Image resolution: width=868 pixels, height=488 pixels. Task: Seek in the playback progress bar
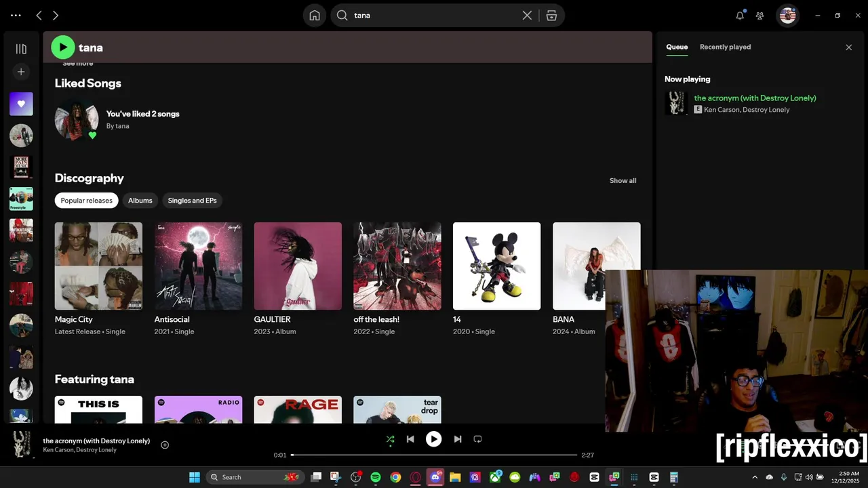point(434,455)
